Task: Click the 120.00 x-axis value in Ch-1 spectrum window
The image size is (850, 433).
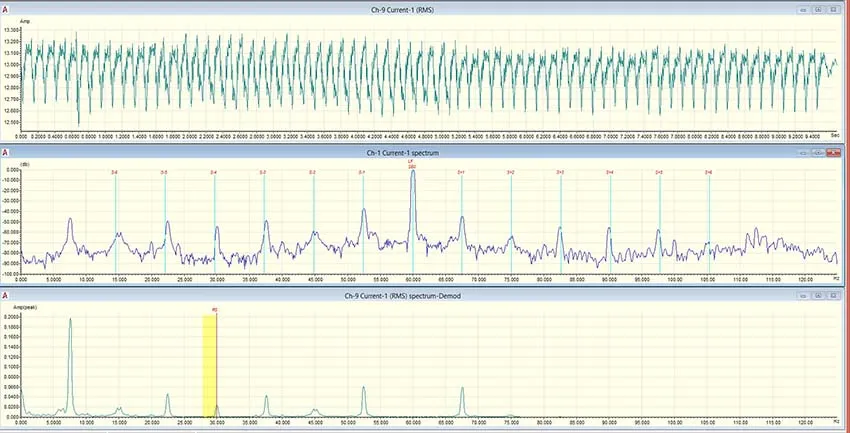Action: tap(806, 280)
